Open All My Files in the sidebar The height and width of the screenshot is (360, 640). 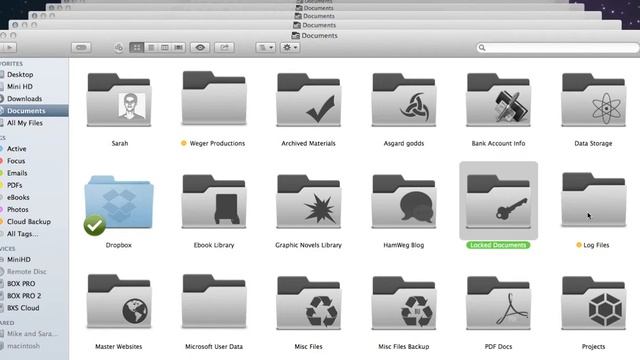point(24,123)
